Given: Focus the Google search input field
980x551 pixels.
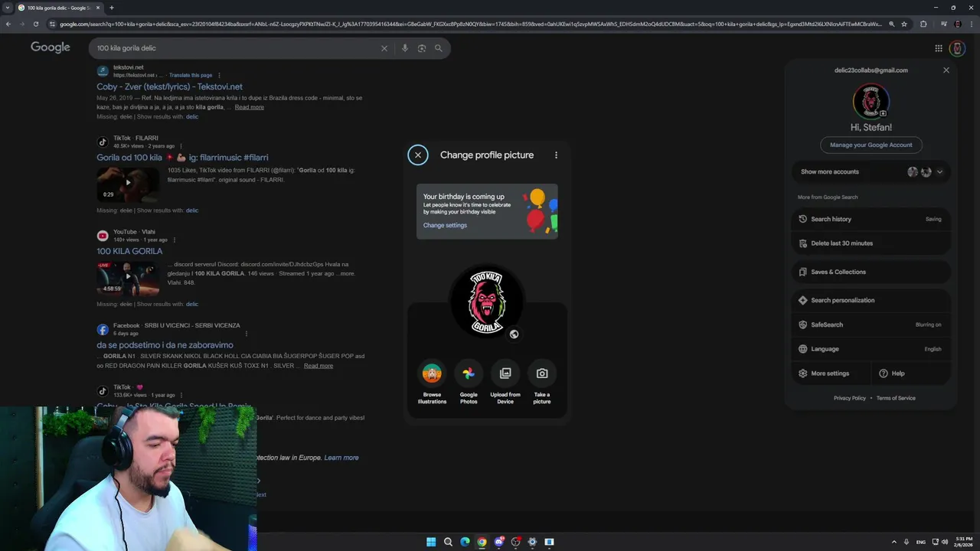Looking at the screenshot, I should point(234,48).
